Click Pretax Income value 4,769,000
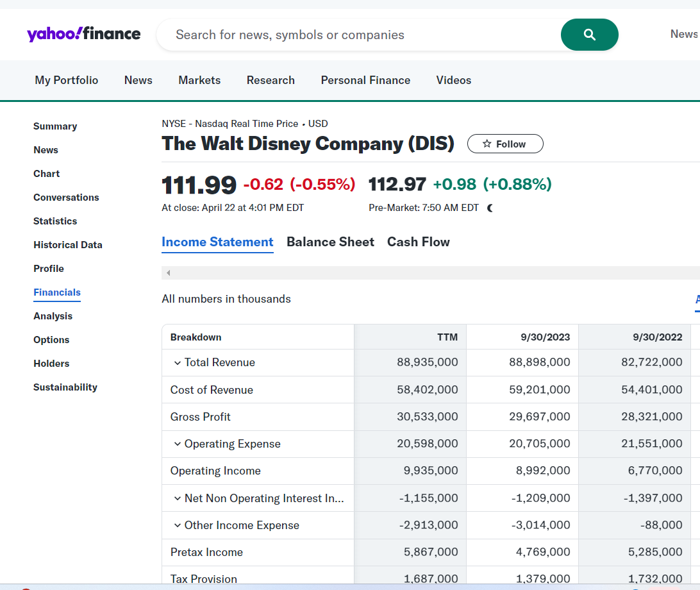Image resolution: width=700 pixels, height=590 pixels. pyautogui.click(x=543, y=552)
